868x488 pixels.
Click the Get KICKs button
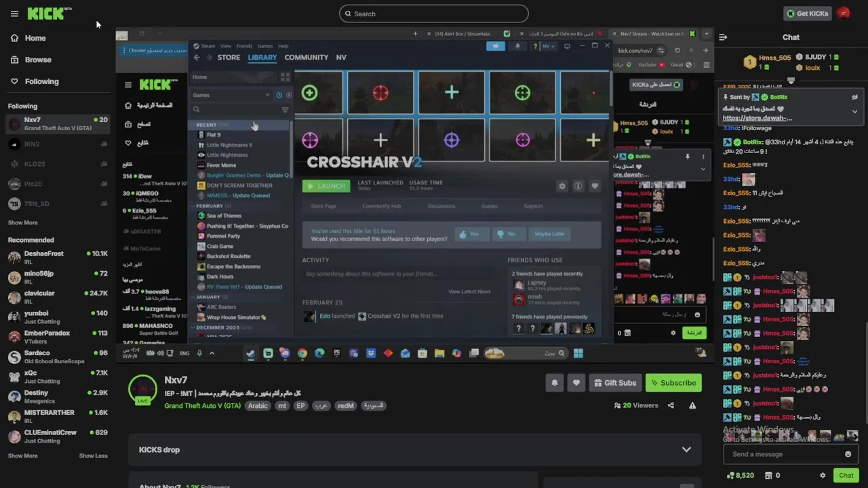coord(808,14)
